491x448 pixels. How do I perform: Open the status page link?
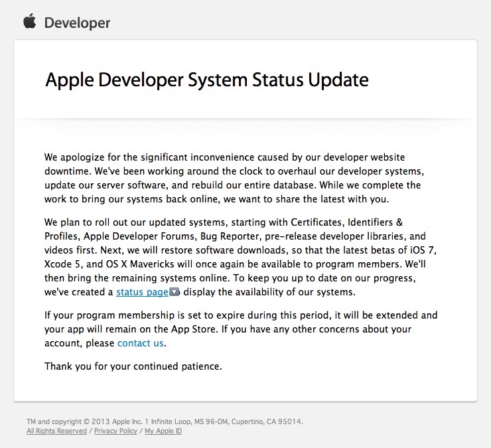143,292
